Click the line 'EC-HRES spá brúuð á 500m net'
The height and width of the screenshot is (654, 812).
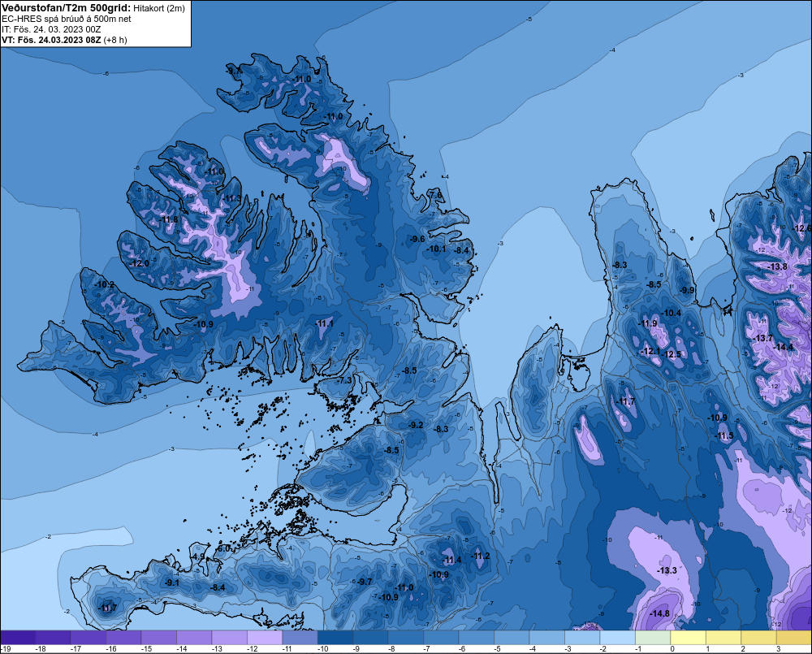click(66, 19)
